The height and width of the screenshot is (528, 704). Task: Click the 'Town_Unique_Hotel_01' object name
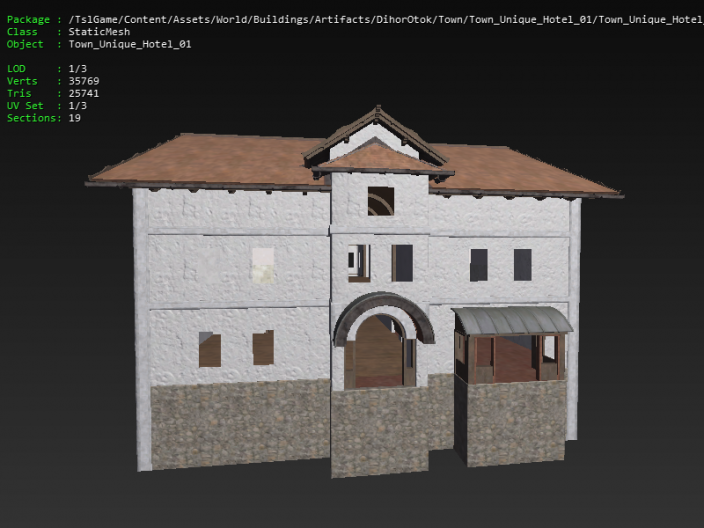coord(130,44)
